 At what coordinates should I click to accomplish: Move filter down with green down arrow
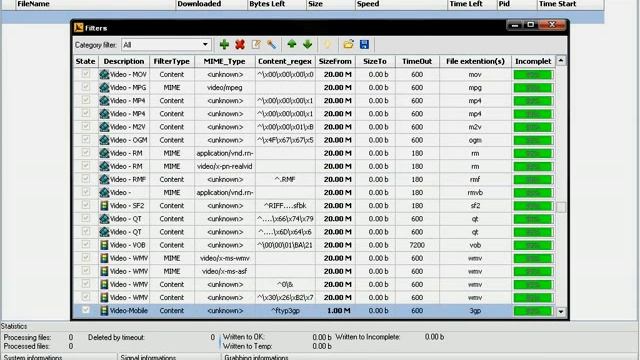307,44
